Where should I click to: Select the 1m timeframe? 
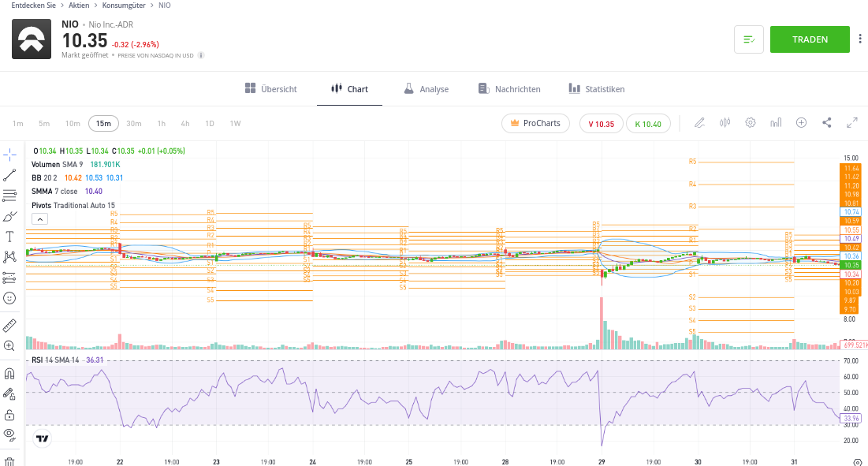click(x=17, y=124)
